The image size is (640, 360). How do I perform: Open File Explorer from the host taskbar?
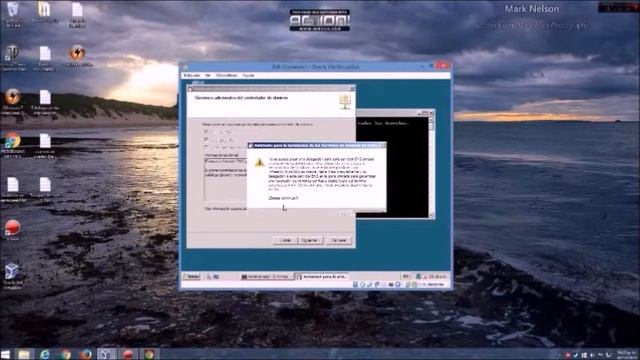[24, 354]
